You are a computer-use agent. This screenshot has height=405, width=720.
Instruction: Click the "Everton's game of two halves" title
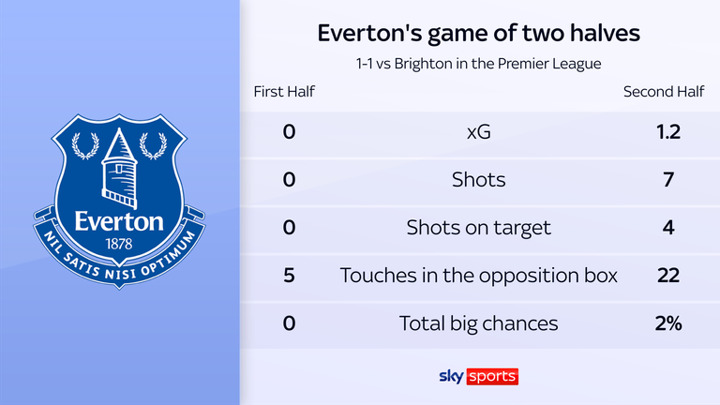(479, 33)
